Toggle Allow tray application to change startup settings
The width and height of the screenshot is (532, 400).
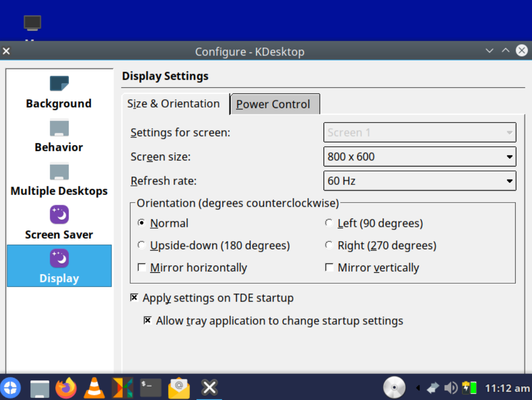point(273,321)
